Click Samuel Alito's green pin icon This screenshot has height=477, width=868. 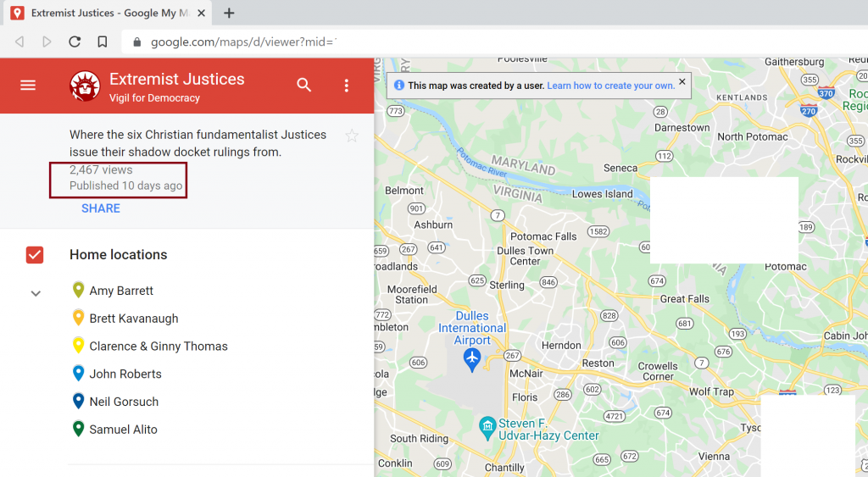click(x=79, y=429)
